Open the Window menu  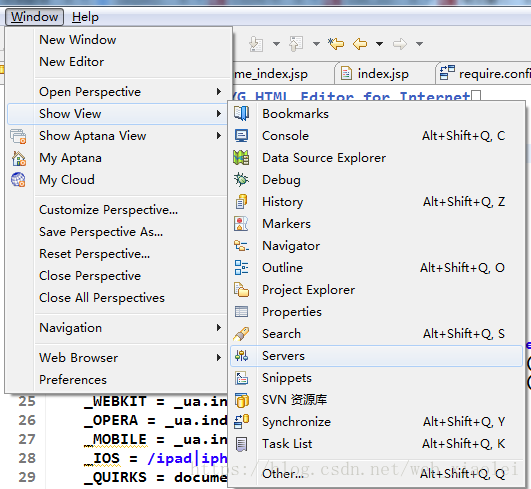click(x=35, y=17)
